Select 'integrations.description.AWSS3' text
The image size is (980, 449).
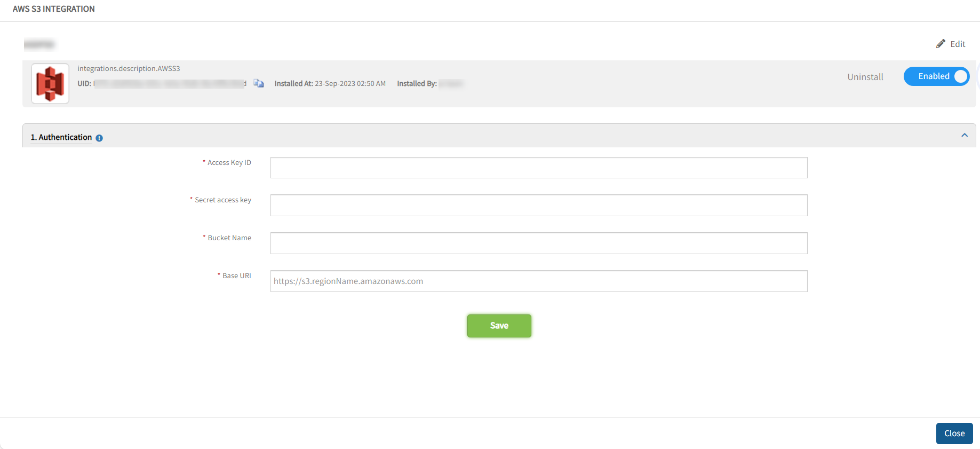[x=129, y=68]
